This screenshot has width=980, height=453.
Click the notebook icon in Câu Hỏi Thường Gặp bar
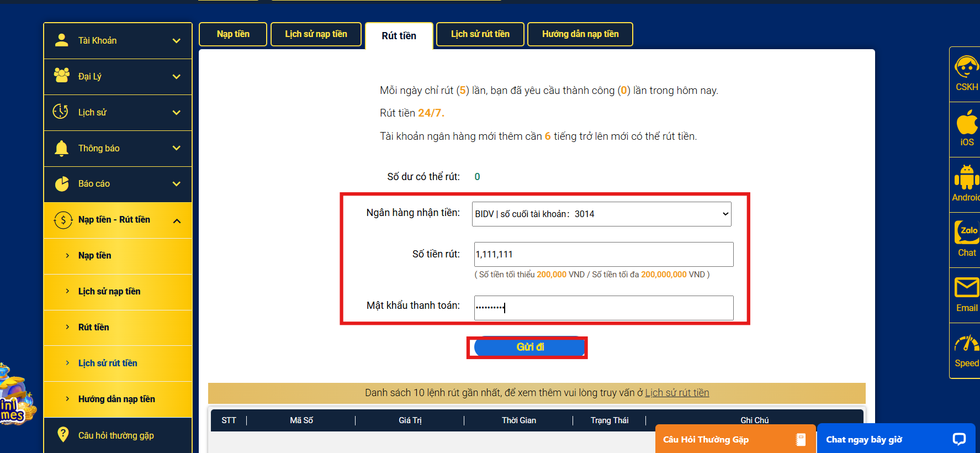801,439
